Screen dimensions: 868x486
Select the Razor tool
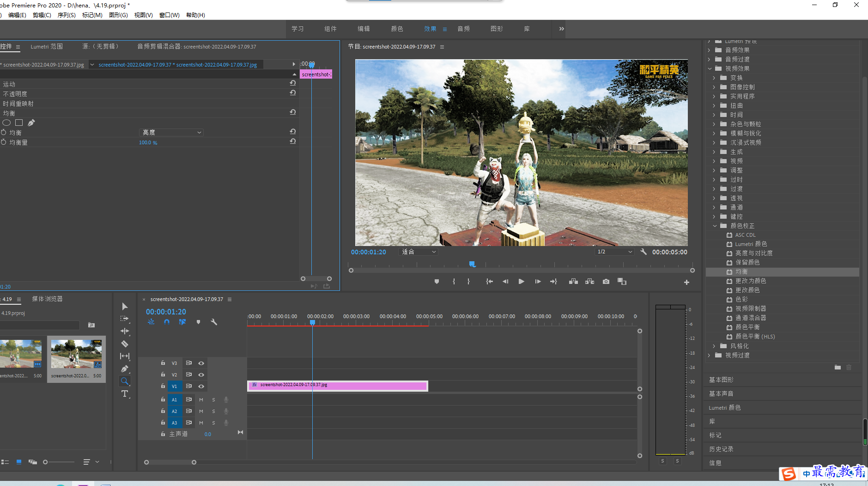point(125,344)
